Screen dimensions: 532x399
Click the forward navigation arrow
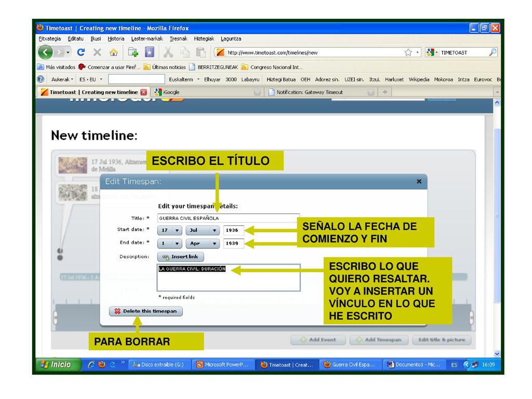pos(59,52)
